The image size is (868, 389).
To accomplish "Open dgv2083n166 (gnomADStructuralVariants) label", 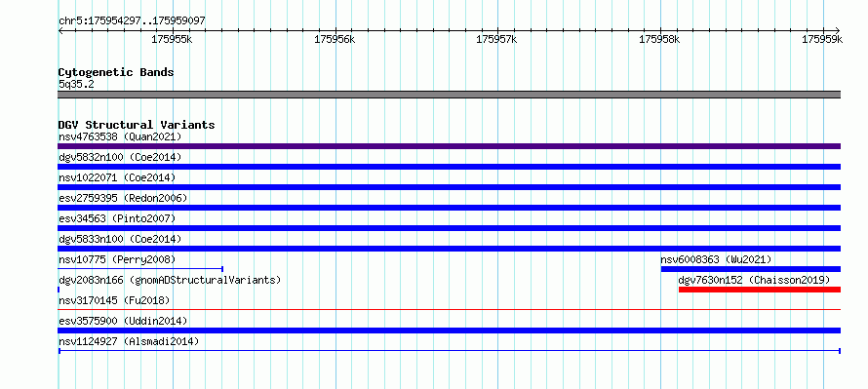I will click(170, 280).
